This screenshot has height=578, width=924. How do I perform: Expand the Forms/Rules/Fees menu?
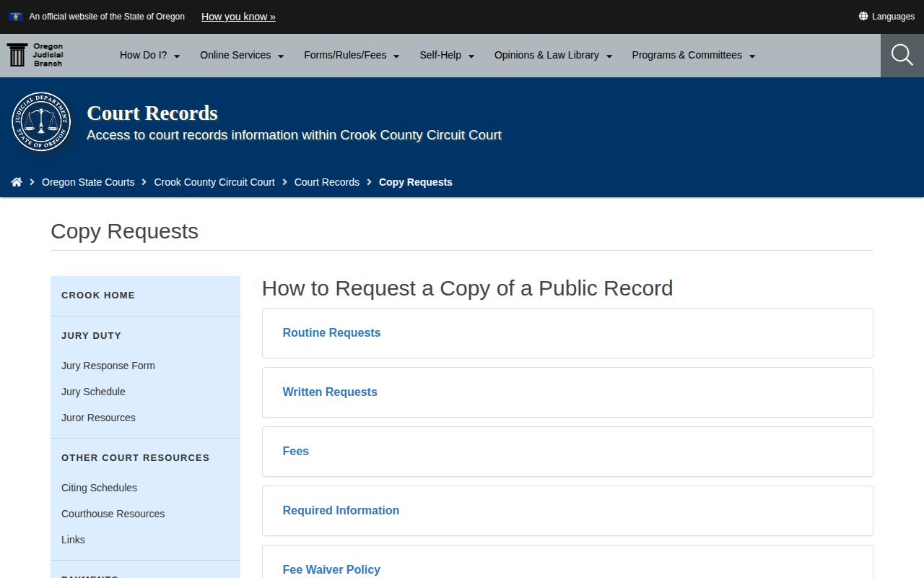point(352,55)
